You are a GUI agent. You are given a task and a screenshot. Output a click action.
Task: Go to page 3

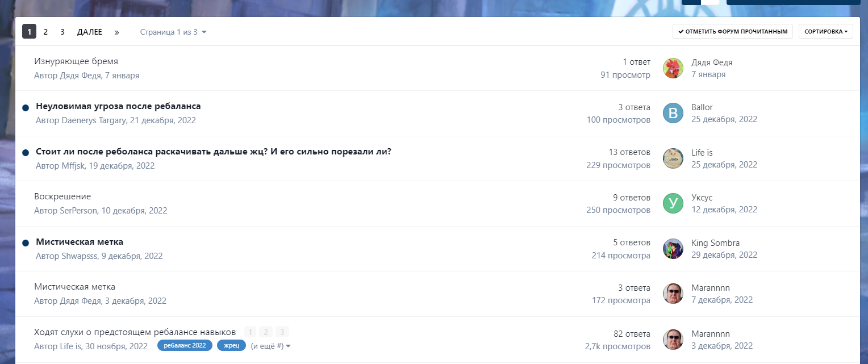point(62,32)
